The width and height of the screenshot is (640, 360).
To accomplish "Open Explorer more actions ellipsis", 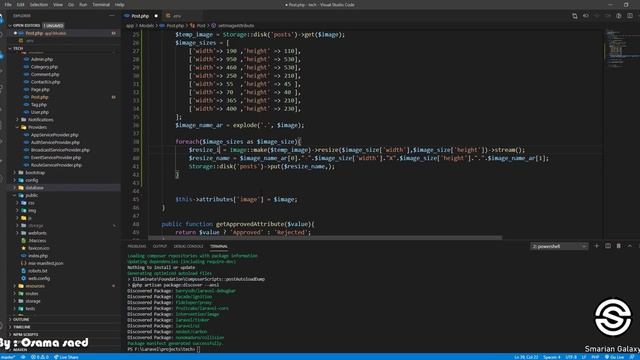I will [x=112, y=16].
